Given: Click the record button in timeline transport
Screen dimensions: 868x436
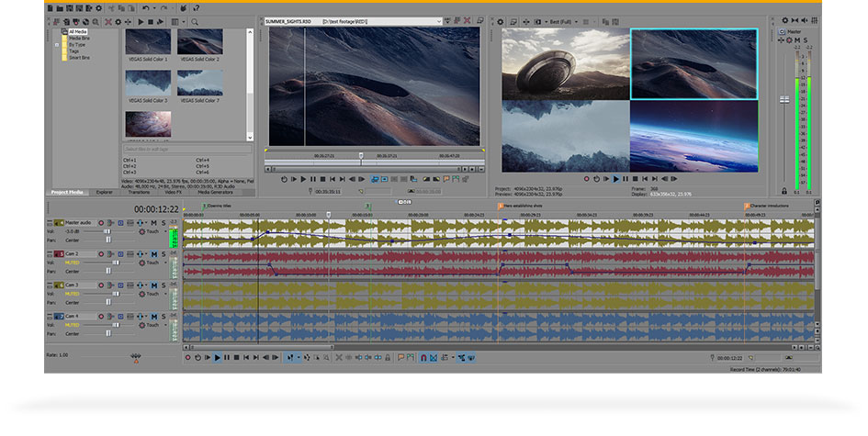Looking at the screenshot, I should pyautogui.click(x=187, y=358).
